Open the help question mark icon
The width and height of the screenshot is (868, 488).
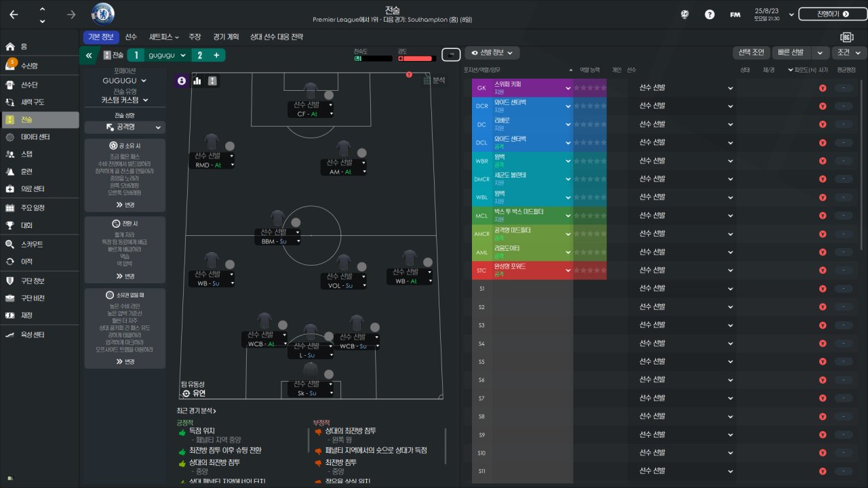[x=709, y=14]
